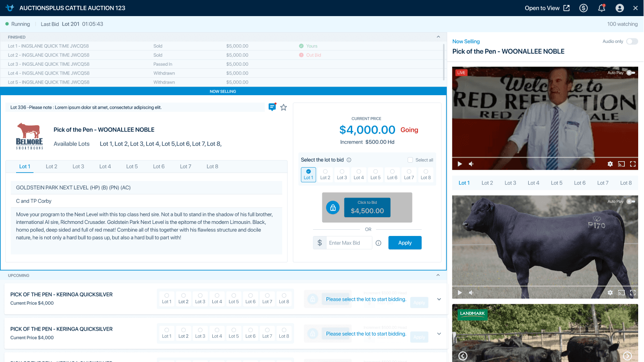The image size is (644, 362).
Task: Mute the live auctioneer video
Action: click(471, 164)
